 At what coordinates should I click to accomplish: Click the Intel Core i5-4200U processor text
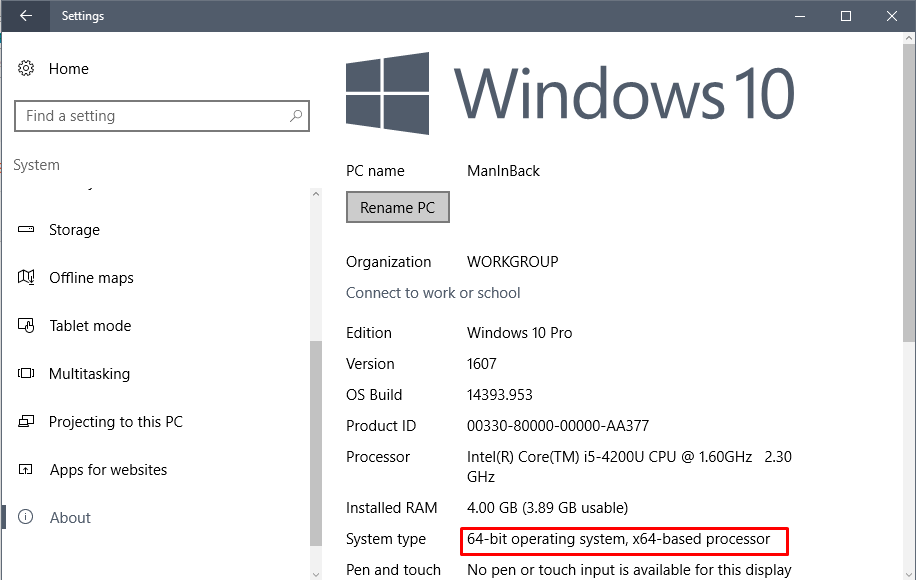(629, 467)
